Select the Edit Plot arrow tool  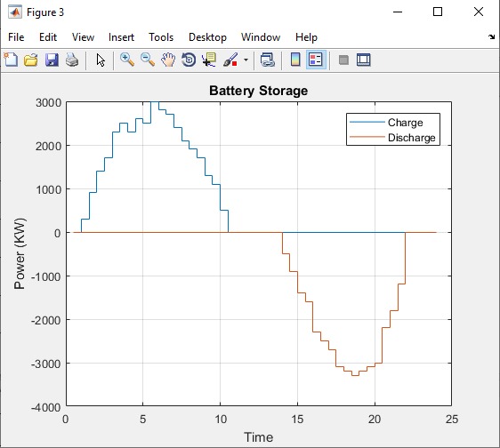(x=101, y=60)
